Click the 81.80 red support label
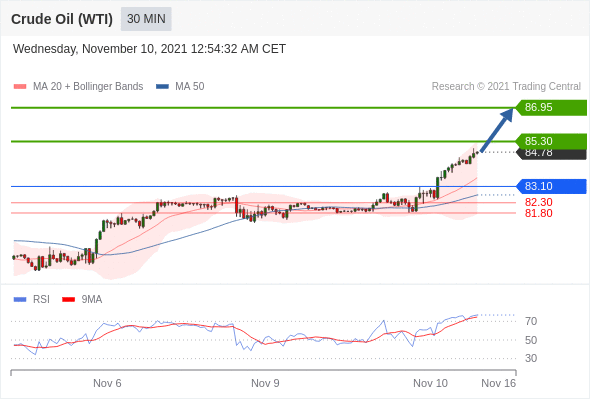This screenshot has width=590, height=400. tap(538, 213)
